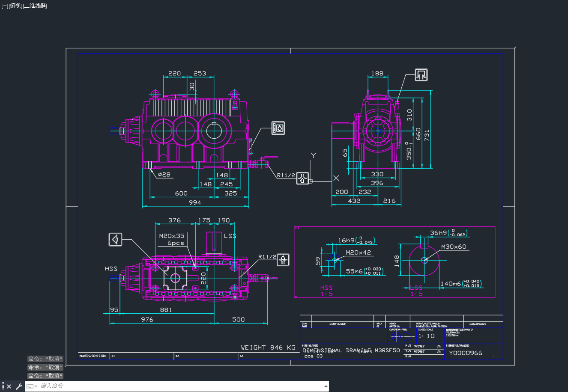568x392 pixels.
Task: Select the WEIGHT 846 KG note
Action: pos(268,347)
